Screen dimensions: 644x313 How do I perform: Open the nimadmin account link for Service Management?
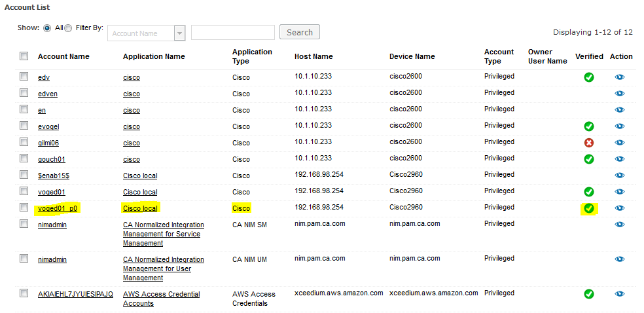point(52,225)
